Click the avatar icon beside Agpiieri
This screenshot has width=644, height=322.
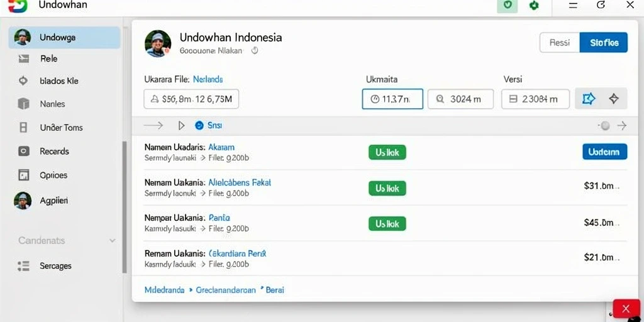(x=23, y=201)
